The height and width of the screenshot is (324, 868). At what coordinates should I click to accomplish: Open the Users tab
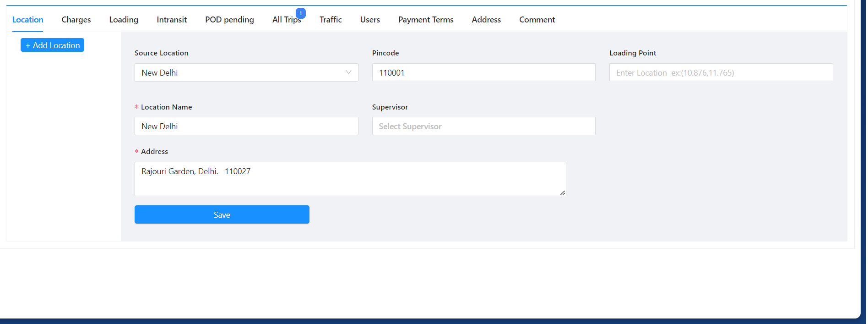coord(370,20)
